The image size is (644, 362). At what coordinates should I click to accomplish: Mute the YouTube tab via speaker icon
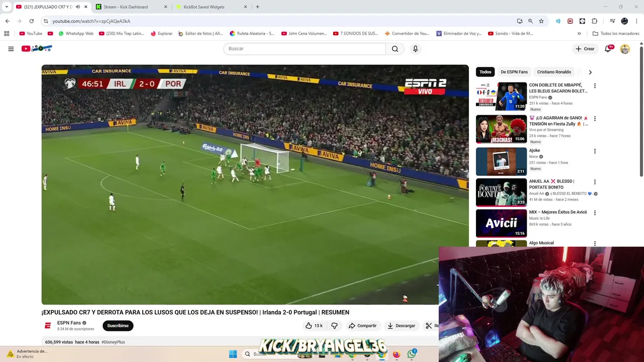tap(77, 7)
